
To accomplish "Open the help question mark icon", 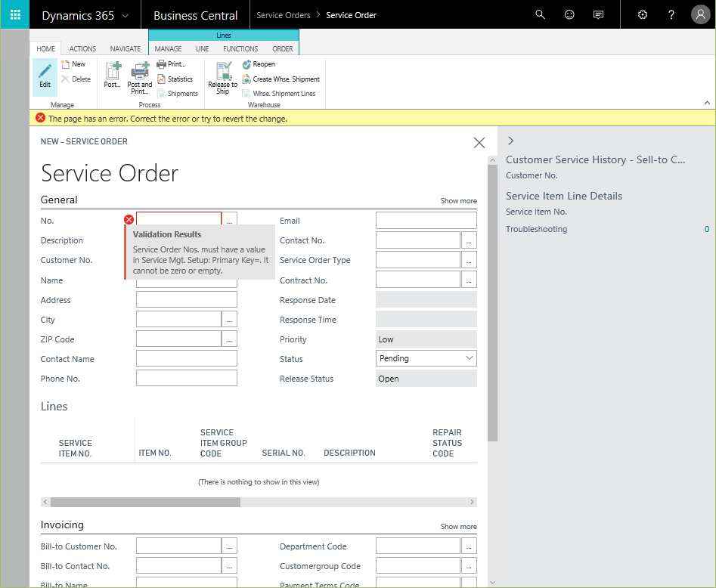I will click(x=671, y=14).
